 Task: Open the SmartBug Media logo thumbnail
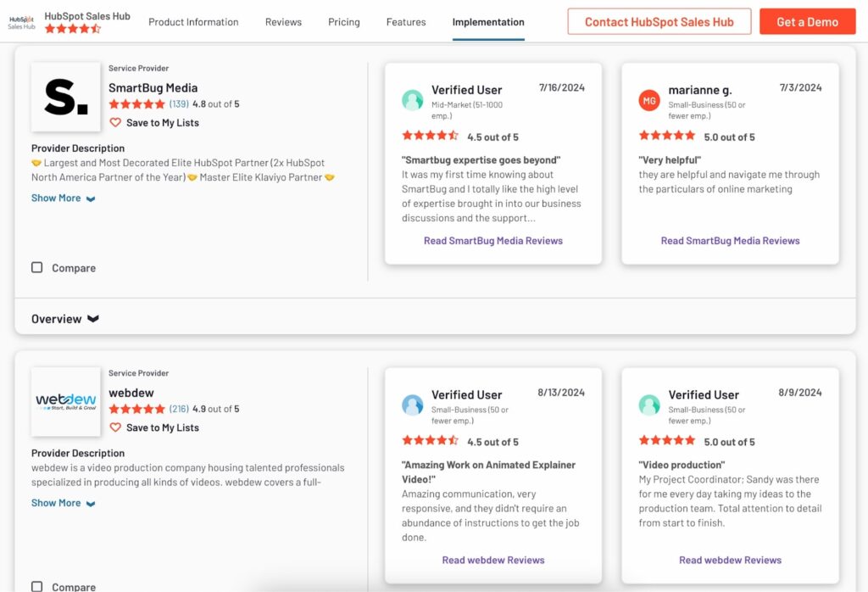[66, 97]
